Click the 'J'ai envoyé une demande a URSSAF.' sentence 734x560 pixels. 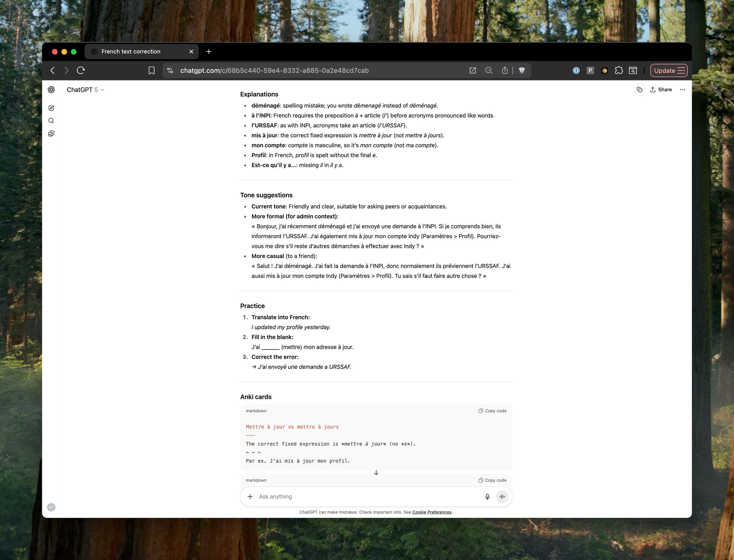coord(305,367)
